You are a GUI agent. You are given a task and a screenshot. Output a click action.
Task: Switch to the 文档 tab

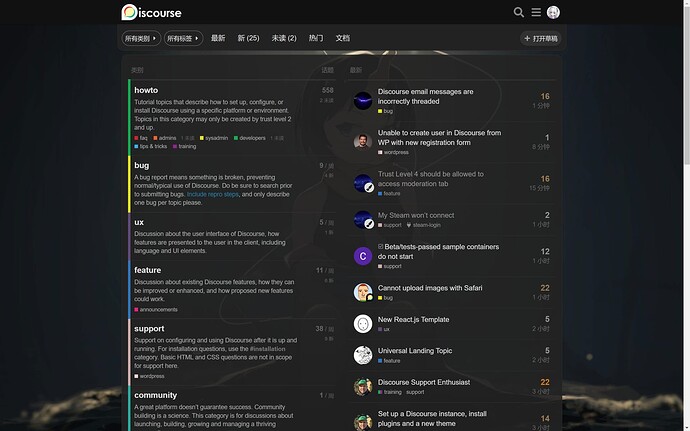(x=342, y=38)
